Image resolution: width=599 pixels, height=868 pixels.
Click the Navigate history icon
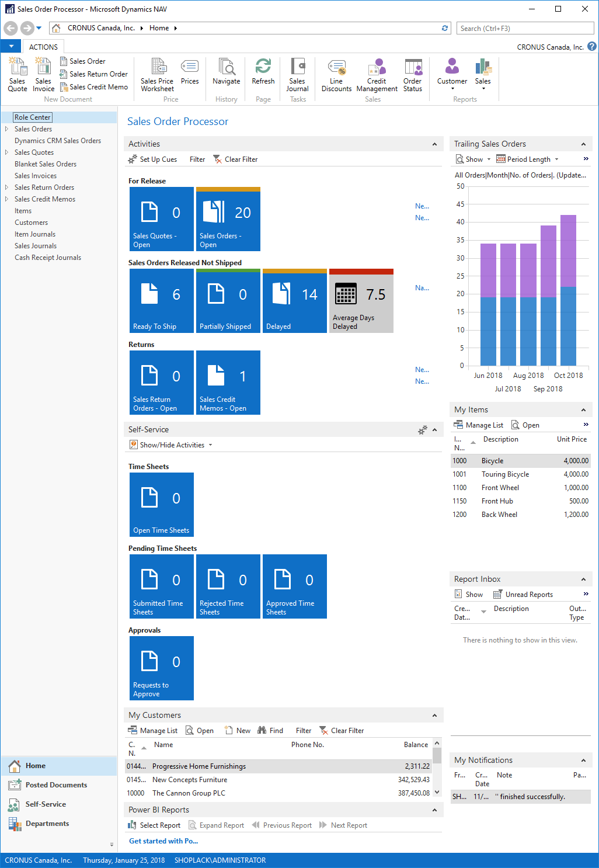coord(227,72)
